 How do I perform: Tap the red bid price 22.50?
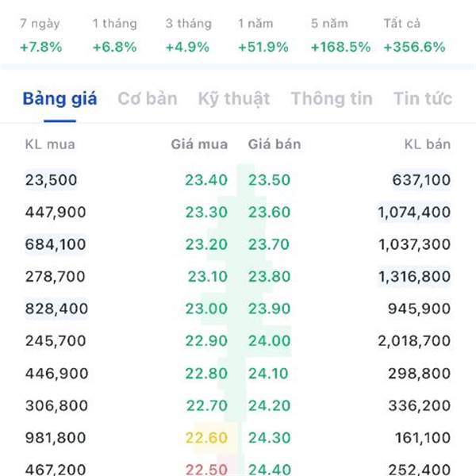click(x=206, y=470)
